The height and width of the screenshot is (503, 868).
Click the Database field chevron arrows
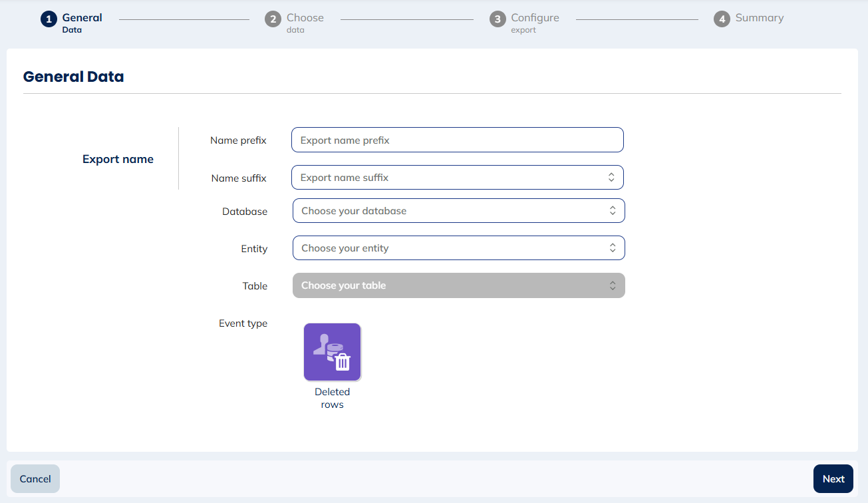pyautogui.click(x=613, y=211)
